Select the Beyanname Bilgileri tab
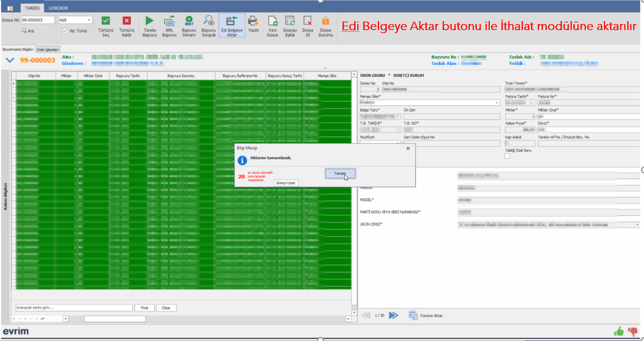 [x=18, y=49]
